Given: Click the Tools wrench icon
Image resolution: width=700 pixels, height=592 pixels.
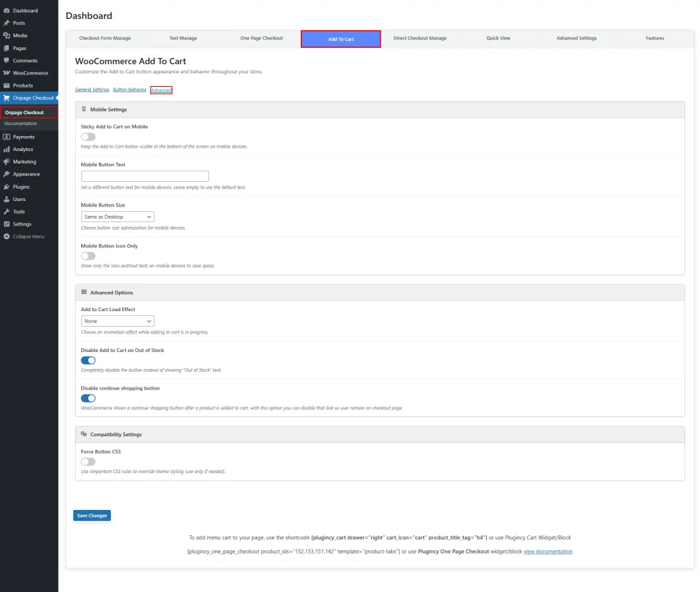Looking at the screenshot, I should tap(6, 212).
